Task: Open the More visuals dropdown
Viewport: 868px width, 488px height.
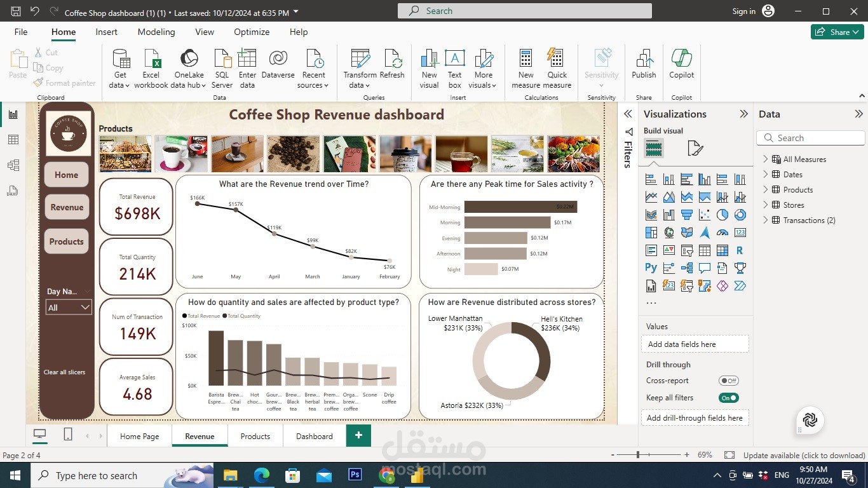Action: tap(483, 69)
